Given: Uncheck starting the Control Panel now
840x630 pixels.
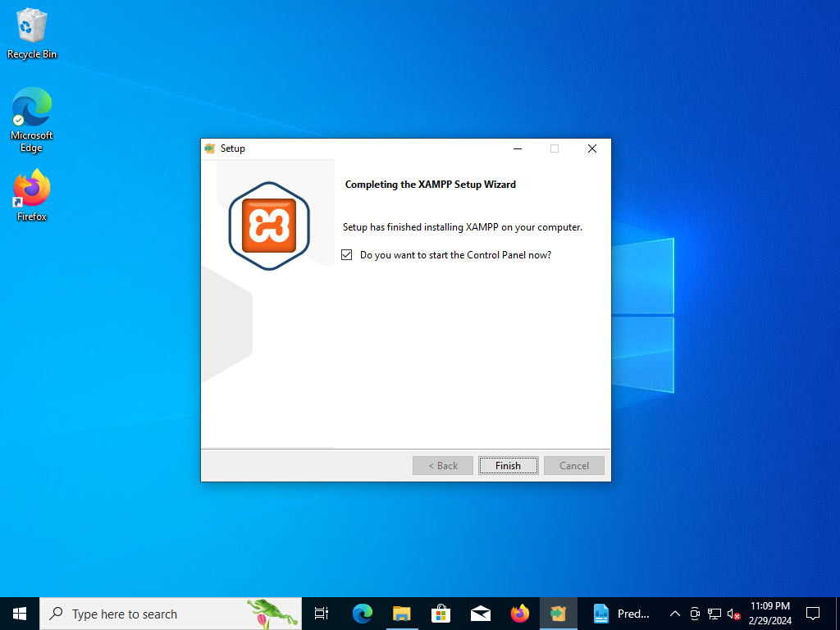Looking at the screenshot, I should 346,254.
